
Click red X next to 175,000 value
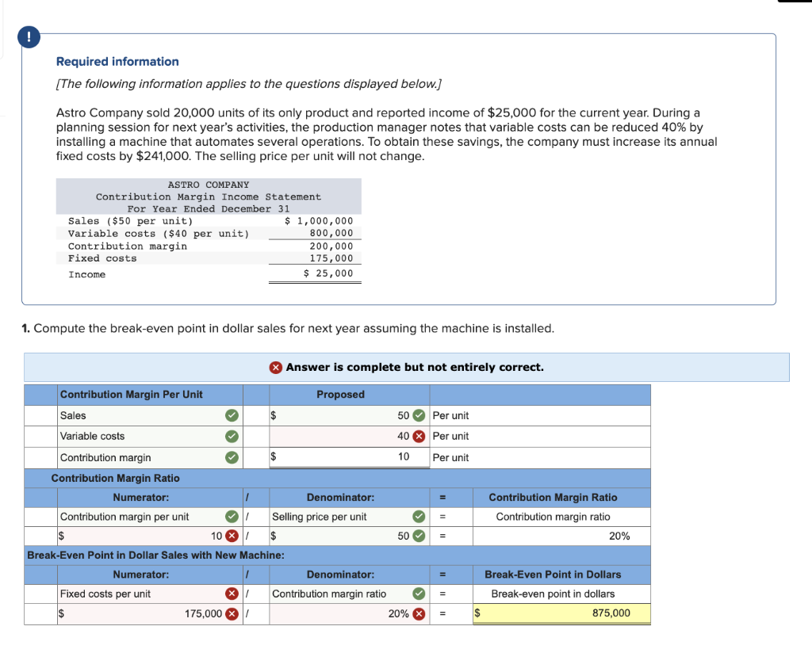[232, 614]
